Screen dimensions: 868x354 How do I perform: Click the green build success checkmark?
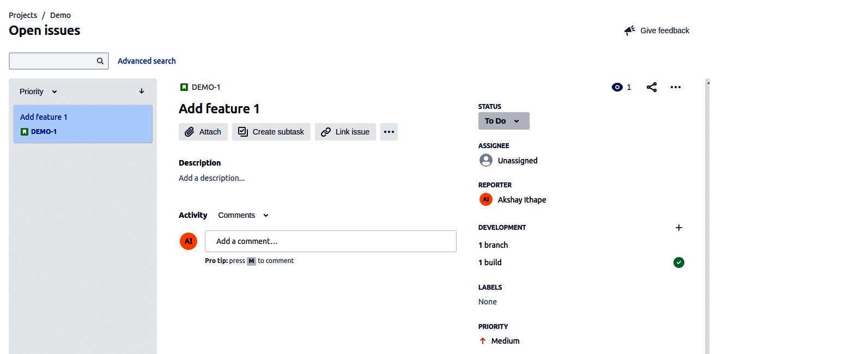[679, 263]
